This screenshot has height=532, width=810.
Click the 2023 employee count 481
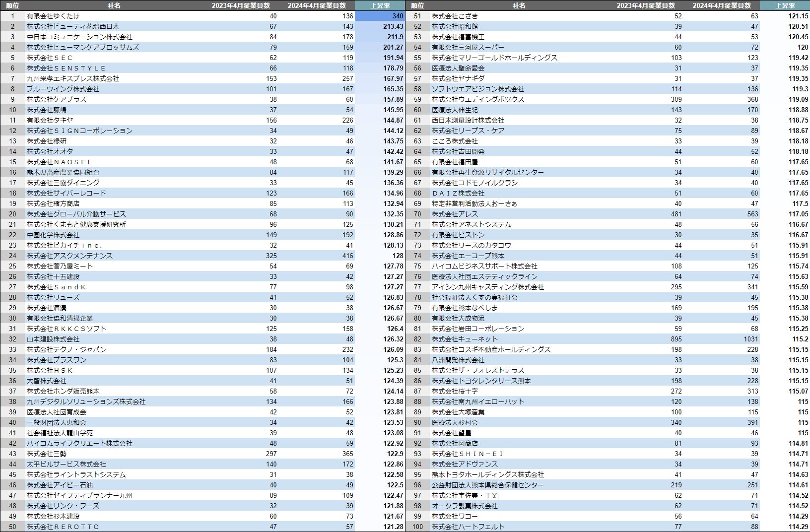point(676,214)
